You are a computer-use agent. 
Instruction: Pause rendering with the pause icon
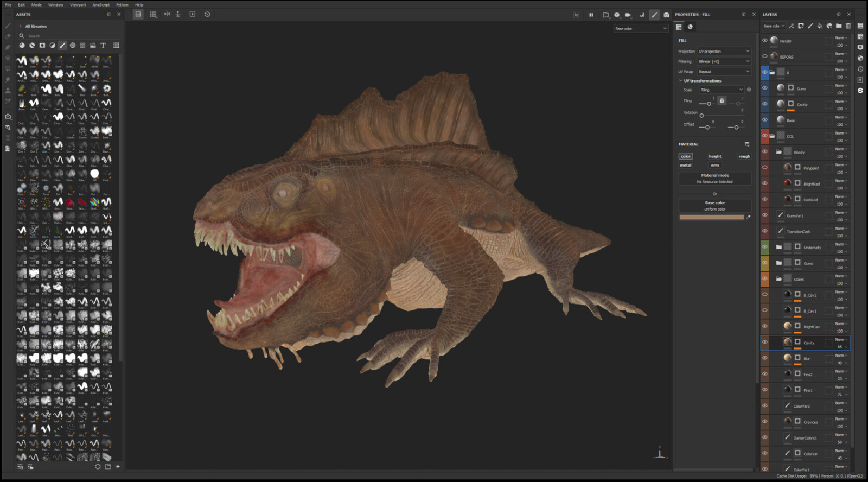(591, 15)
